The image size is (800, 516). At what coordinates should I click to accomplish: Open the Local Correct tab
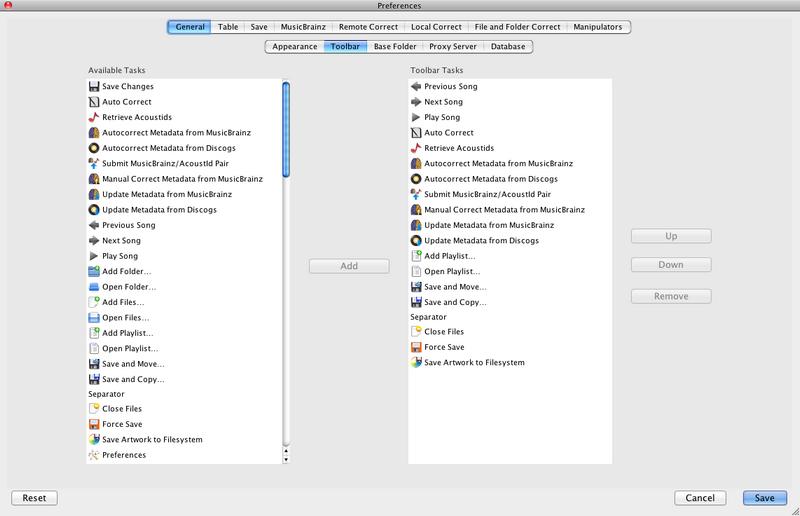[436, 27]
